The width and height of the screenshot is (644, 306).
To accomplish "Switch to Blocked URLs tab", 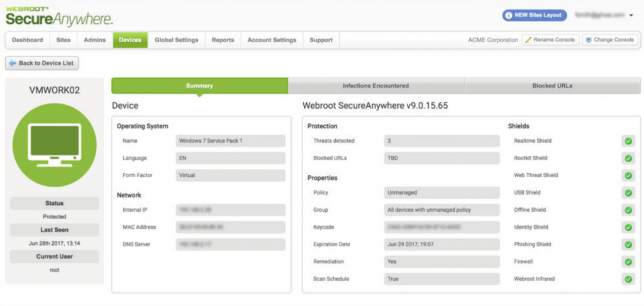I will pos(552,85).
